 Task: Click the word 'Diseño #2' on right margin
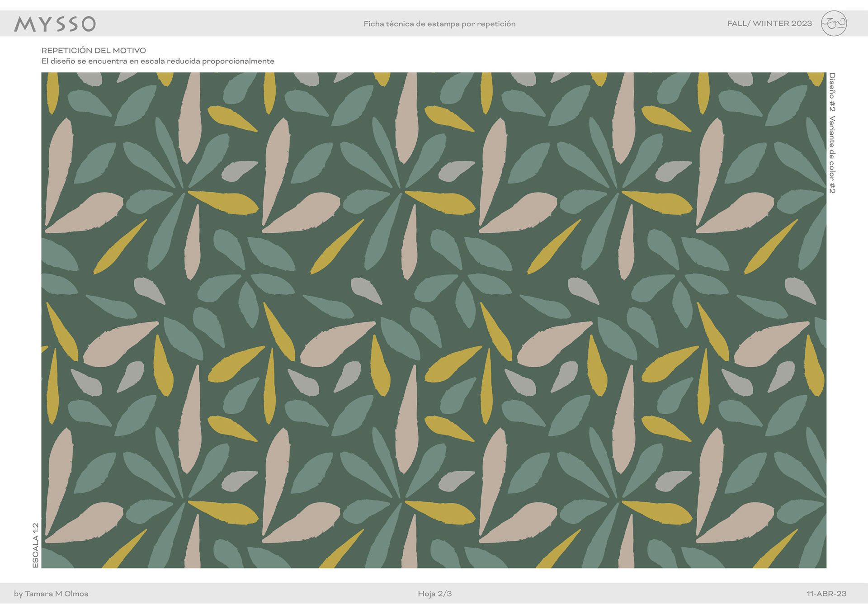(832, 92)
